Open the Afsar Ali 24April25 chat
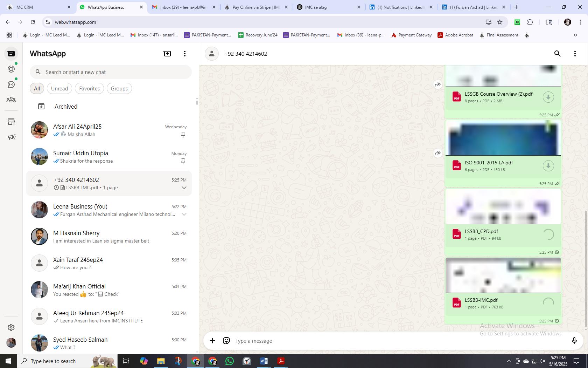 point(109,130)
